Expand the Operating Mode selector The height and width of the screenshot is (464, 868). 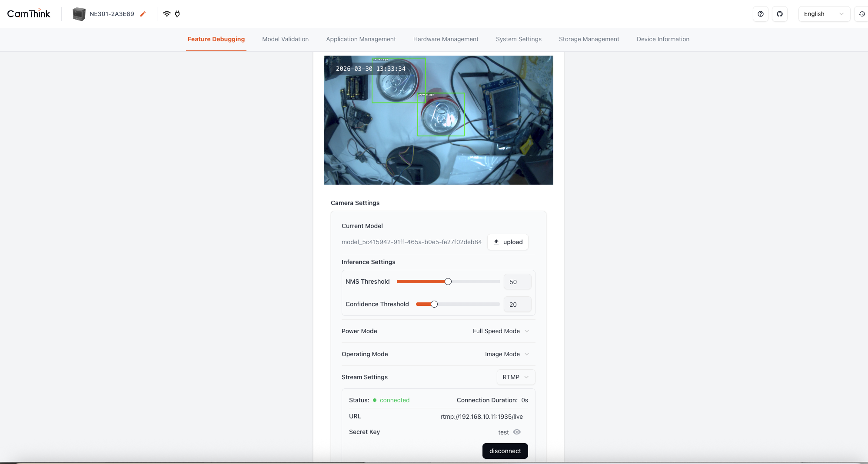506,354
